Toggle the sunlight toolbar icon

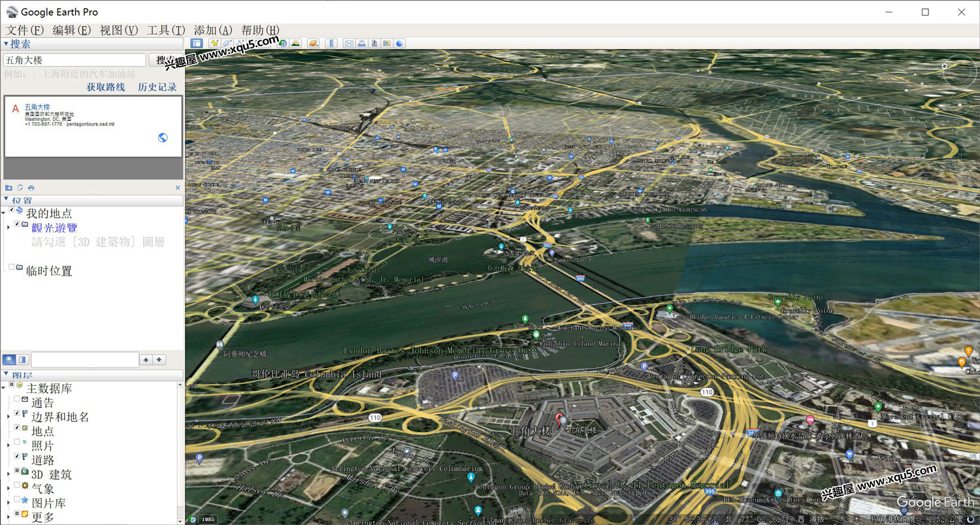(x=295, y=43)
